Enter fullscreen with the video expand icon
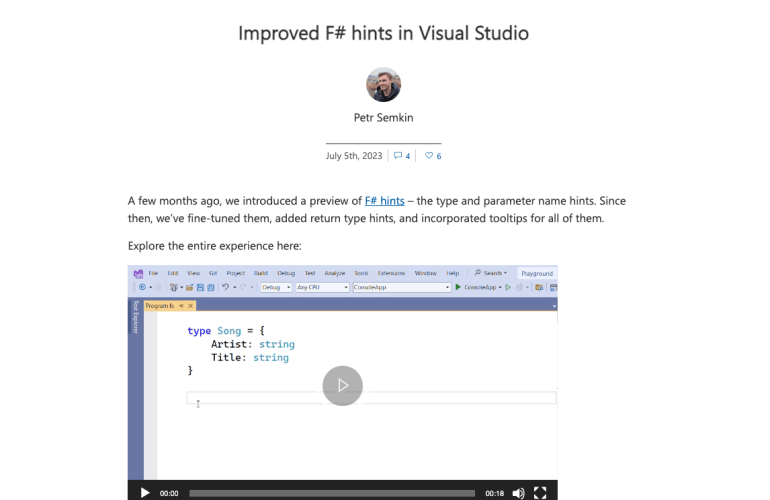The image size is (770, 500). coord(540,493)
